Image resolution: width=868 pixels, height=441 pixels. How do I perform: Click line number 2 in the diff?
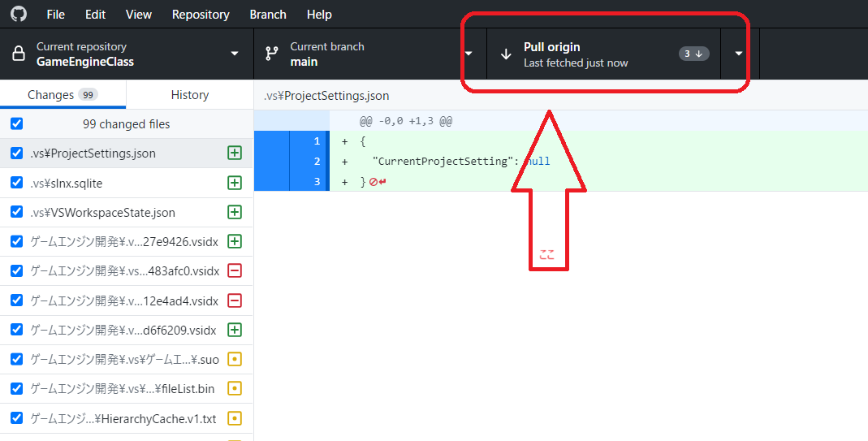[x=317, y=161]
